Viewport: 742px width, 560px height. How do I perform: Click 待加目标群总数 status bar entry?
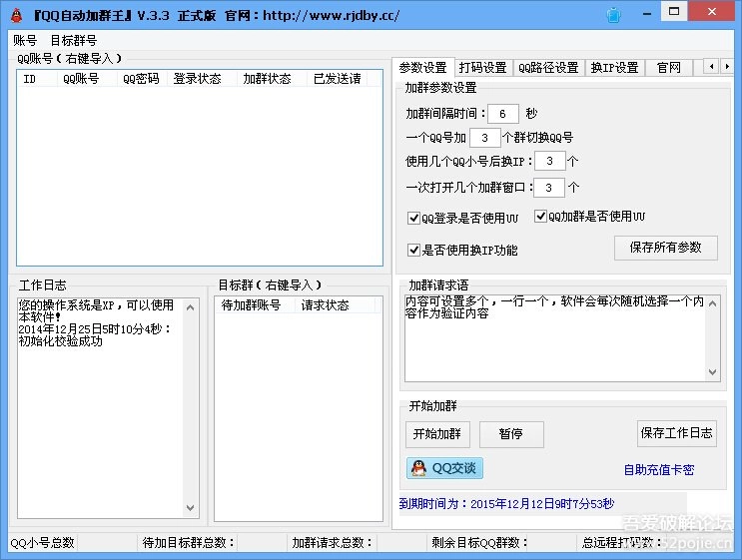(189, 542)
